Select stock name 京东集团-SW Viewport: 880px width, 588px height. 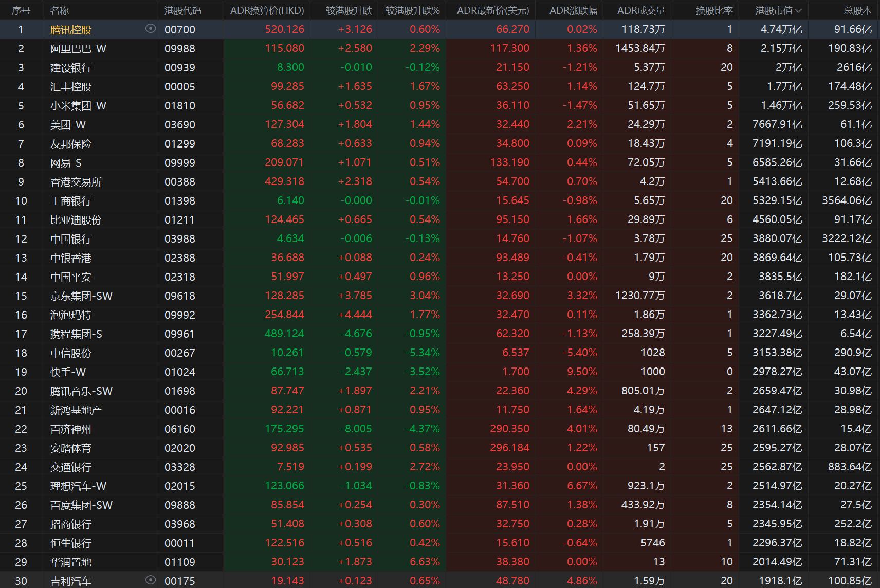[x=81, y=296]
